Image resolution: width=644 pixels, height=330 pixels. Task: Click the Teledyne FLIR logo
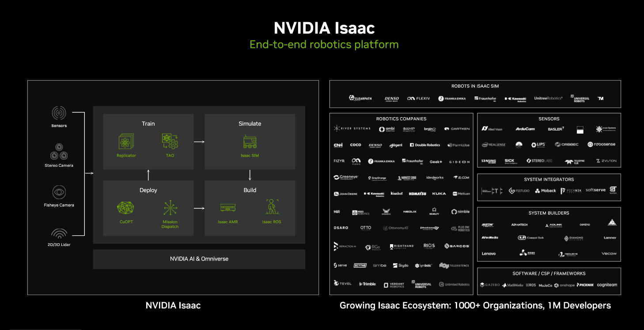click(x=575, y=161)
